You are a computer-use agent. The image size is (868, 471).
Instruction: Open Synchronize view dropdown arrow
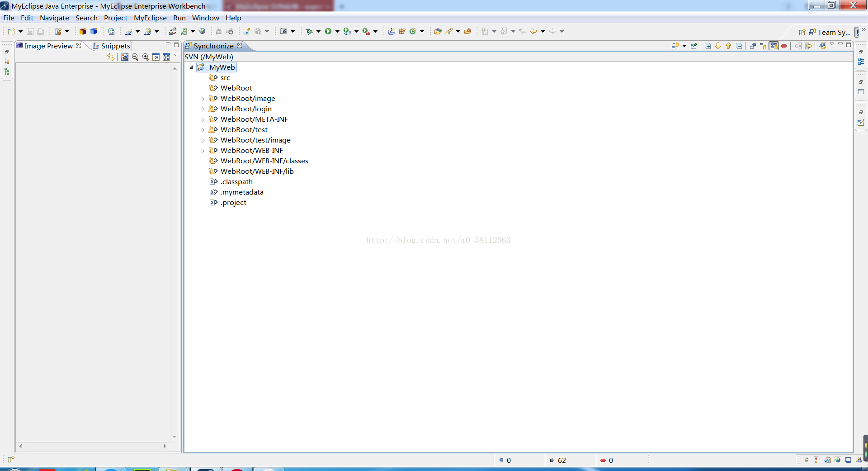click(x=684, y=46)
